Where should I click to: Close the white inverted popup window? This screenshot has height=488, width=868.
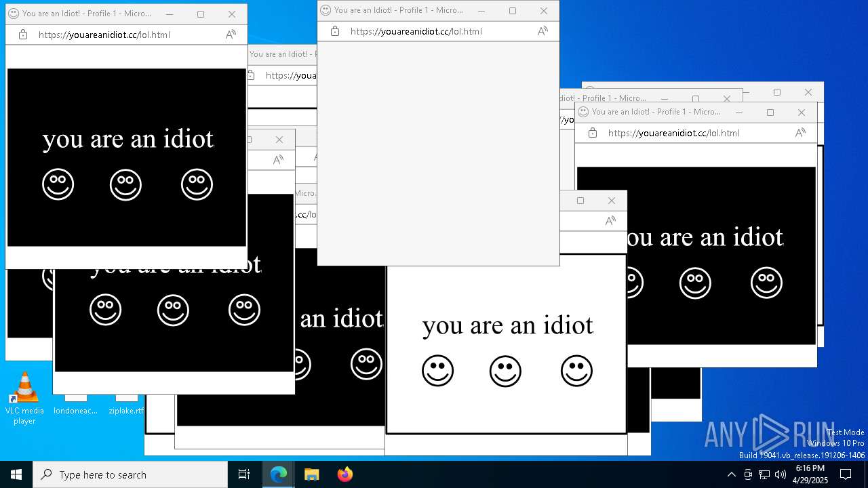coord(611,201)
